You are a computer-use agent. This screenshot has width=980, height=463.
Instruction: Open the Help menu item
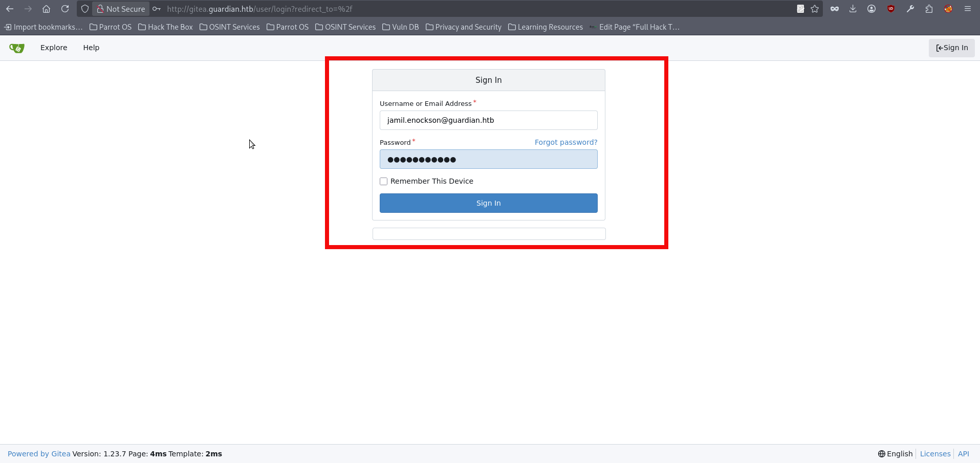91,48
